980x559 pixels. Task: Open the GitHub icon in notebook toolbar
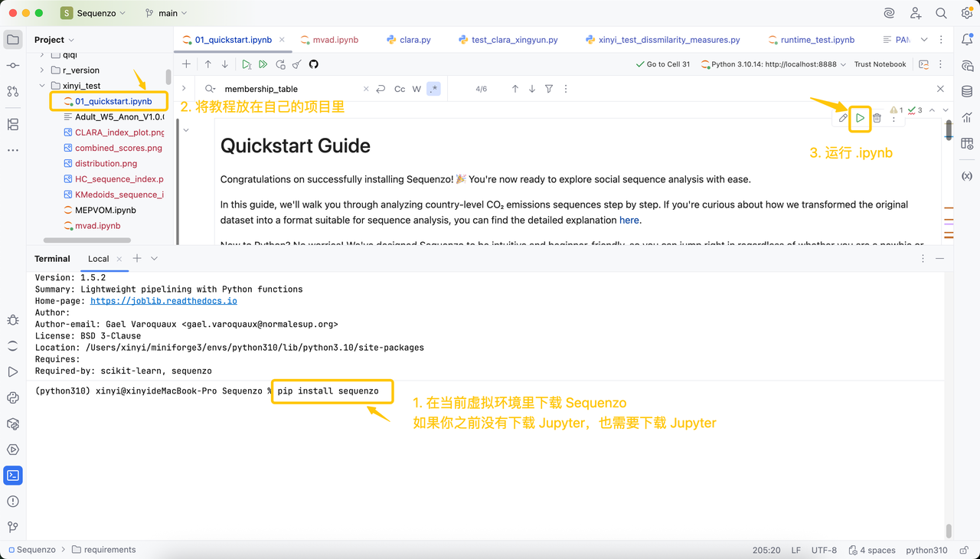coord(314,64)
